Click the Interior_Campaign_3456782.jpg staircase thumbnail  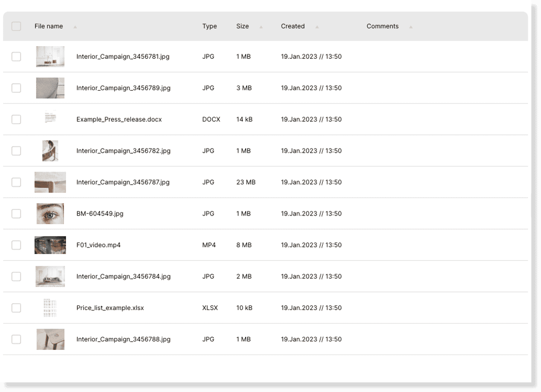click(x=50, y=151)
